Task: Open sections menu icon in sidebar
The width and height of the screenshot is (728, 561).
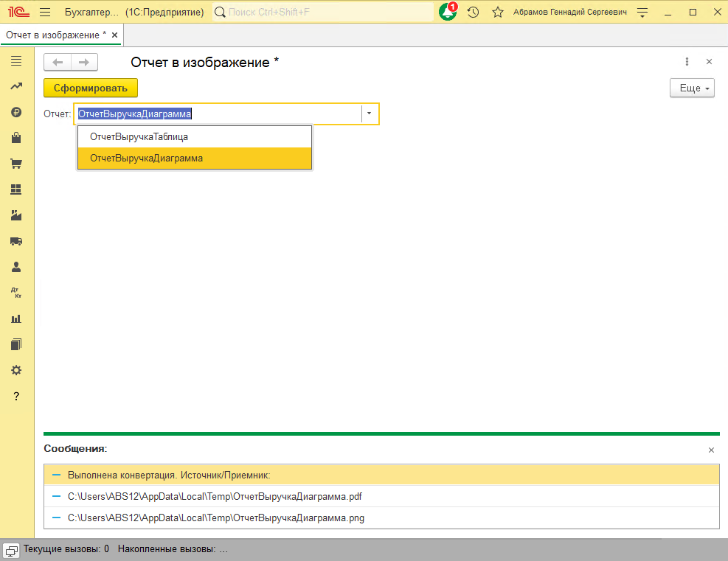Action: pos(16,60)
